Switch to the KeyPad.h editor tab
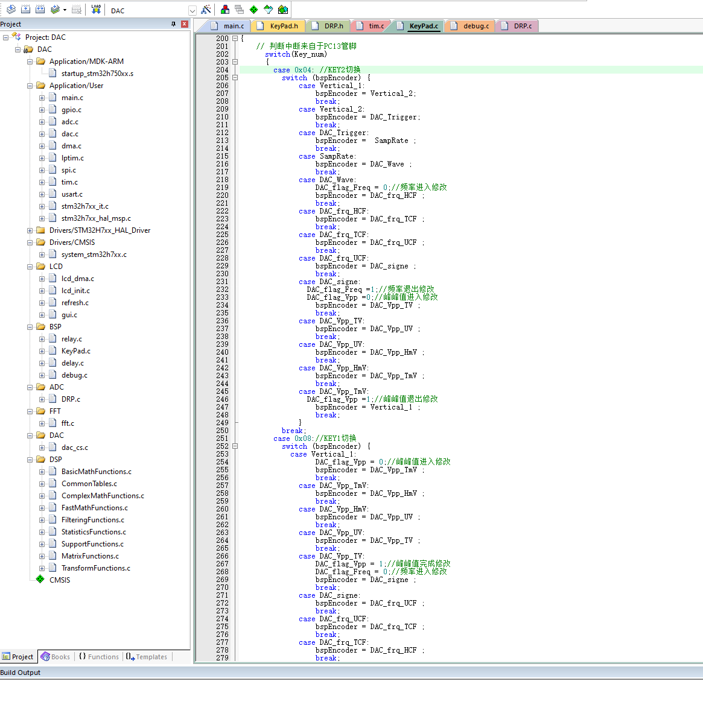 pyautogui.click(x=278, y=26)
